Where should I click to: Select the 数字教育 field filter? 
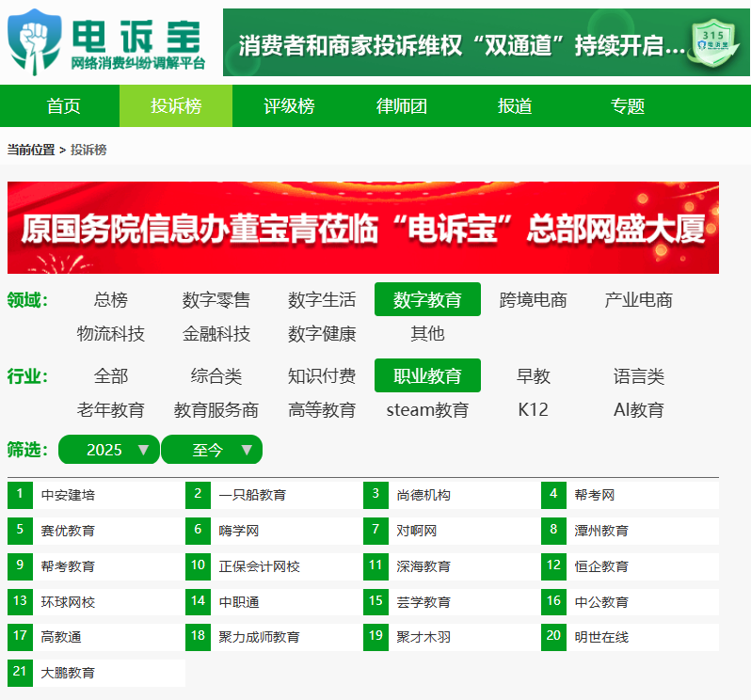(x=427, y=300)
